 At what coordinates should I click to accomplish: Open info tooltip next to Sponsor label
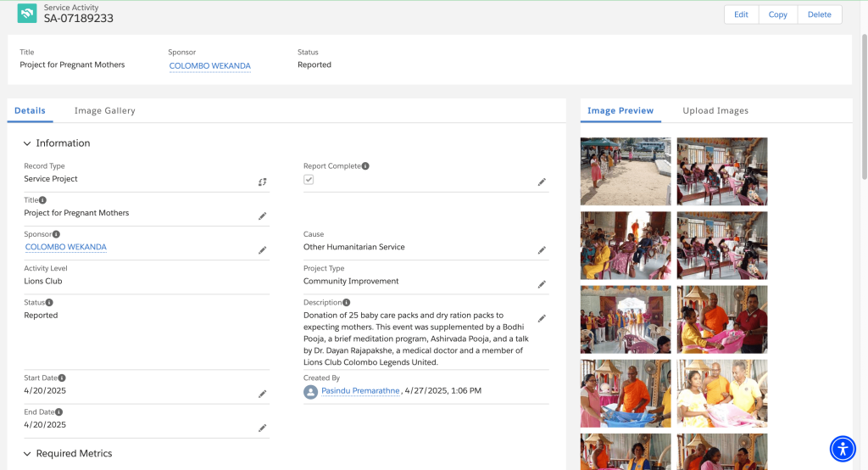56,234
